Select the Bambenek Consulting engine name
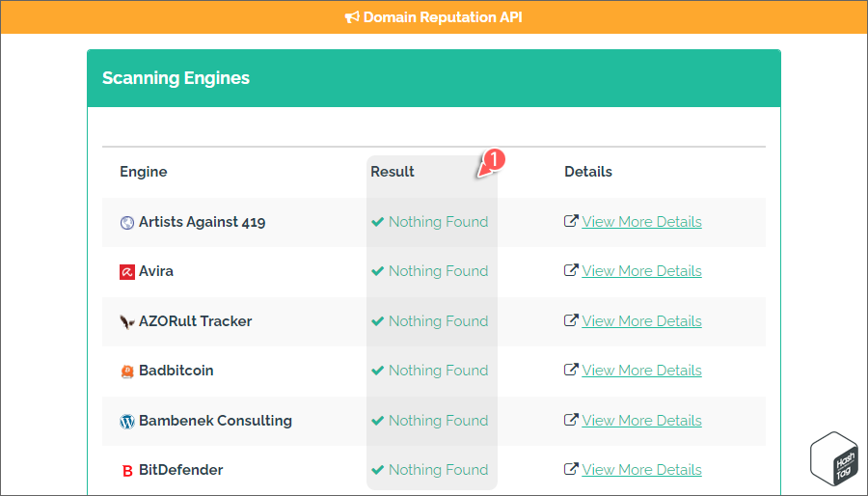The image size is (868, 496). (215, 421)
